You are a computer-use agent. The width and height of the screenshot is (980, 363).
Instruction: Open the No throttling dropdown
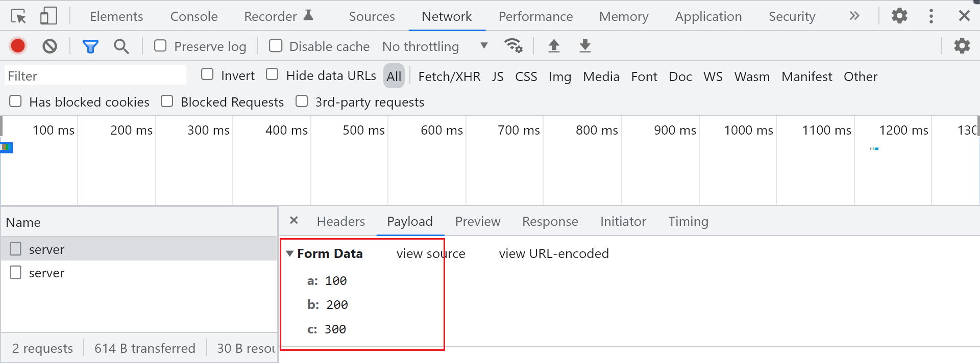(x=435, y=46)
